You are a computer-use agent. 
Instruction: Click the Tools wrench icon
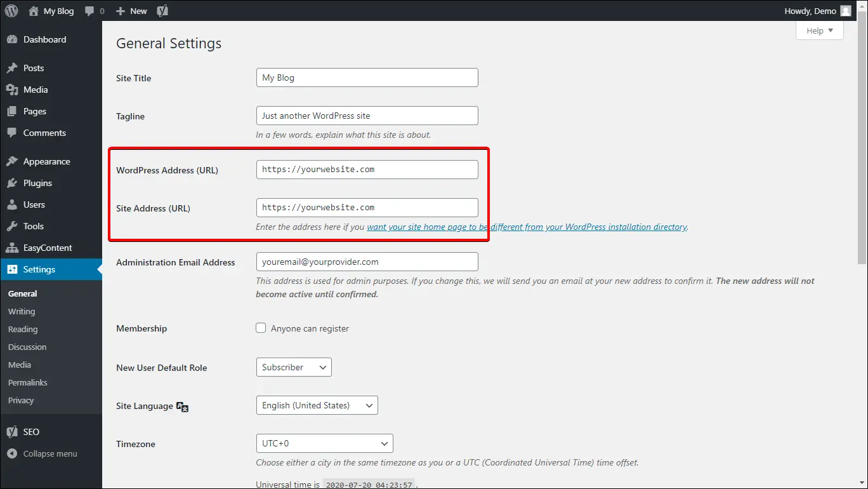pyautogui.click(x=12, y=226)
